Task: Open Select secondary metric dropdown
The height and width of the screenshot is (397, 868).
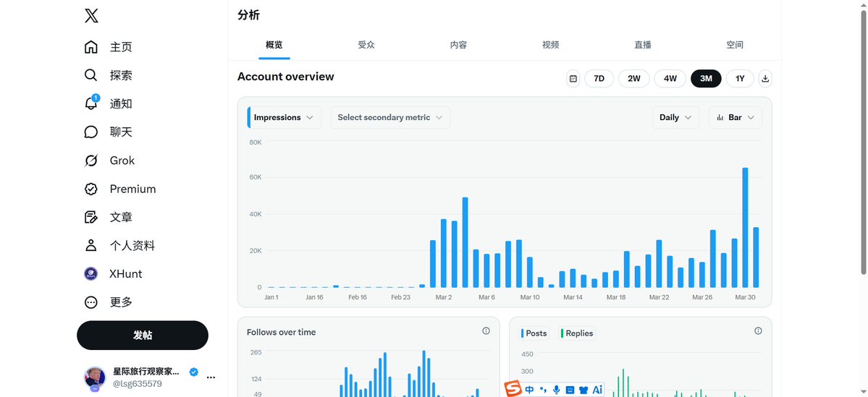Action: pyautogui.click(x=390, y=117)
